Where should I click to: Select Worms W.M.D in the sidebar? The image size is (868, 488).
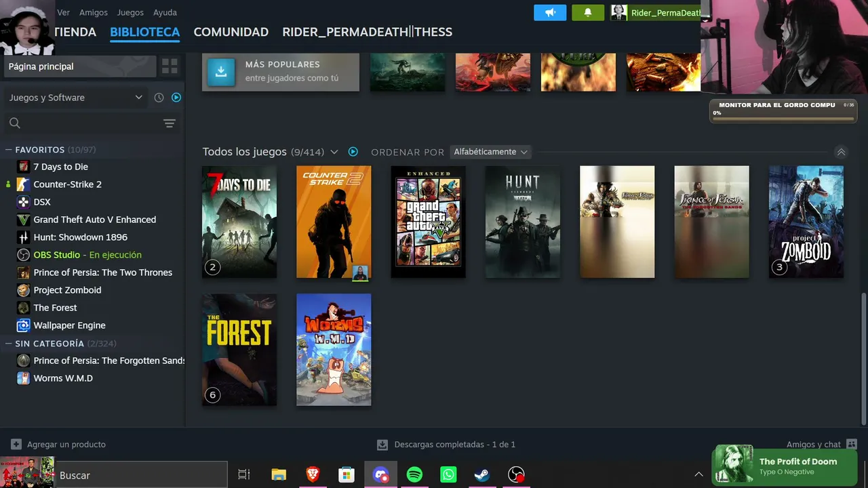click(63, 378)
